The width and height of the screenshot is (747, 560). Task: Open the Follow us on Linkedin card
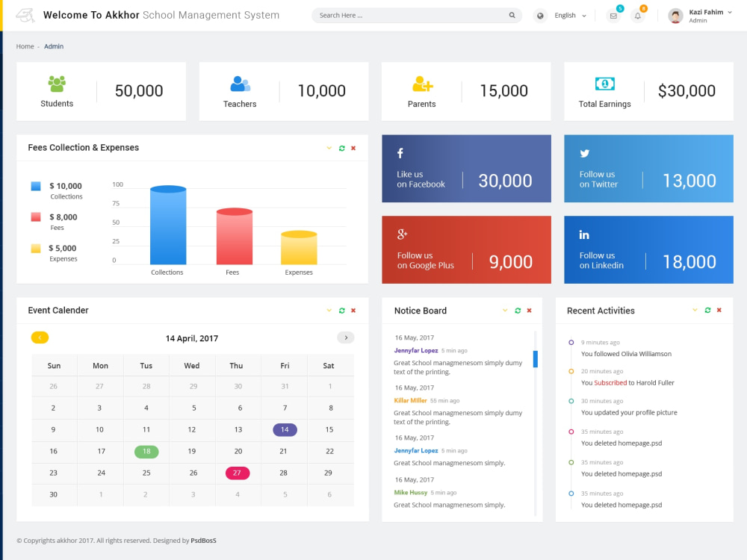click(x=649, y=249)
